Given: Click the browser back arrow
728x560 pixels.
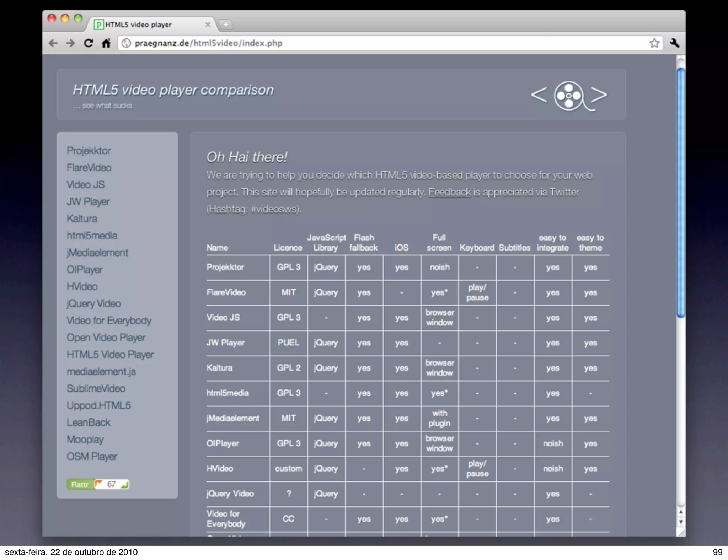Looking at the screenshot, I should [x=53, y=43].
